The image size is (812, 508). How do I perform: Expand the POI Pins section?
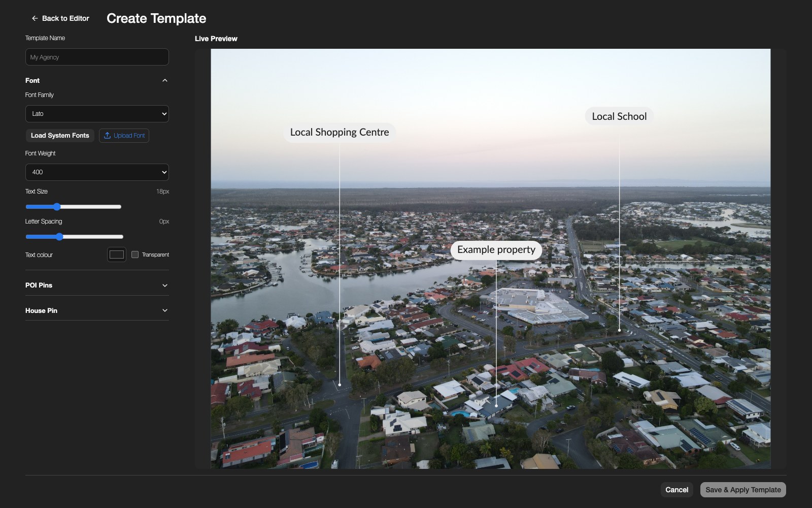pos(97,285)
